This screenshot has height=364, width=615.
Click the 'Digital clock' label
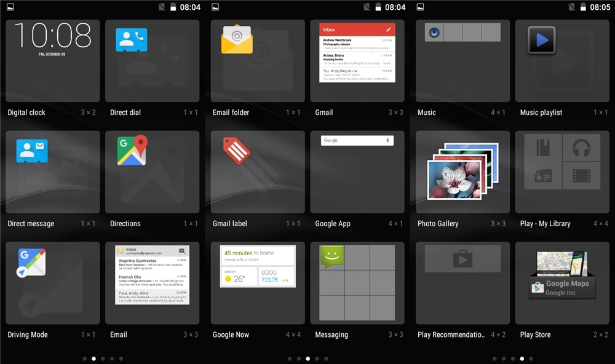(26, 113)
